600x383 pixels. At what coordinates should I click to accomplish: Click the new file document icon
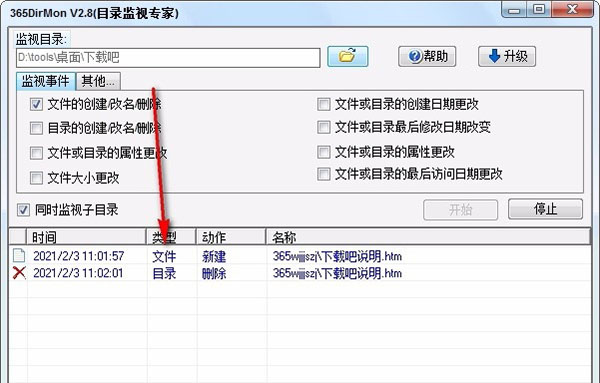point(19,256)
